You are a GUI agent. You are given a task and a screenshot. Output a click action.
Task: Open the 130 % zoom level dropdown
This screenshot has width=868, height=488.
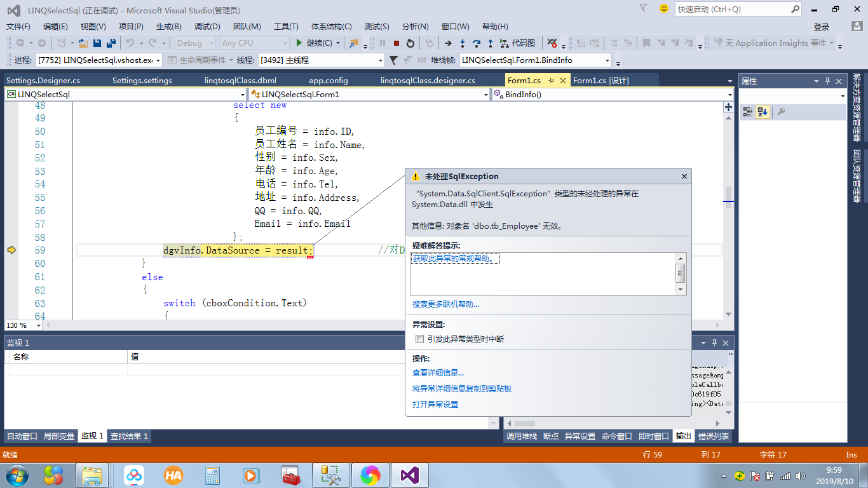point(24,325)
